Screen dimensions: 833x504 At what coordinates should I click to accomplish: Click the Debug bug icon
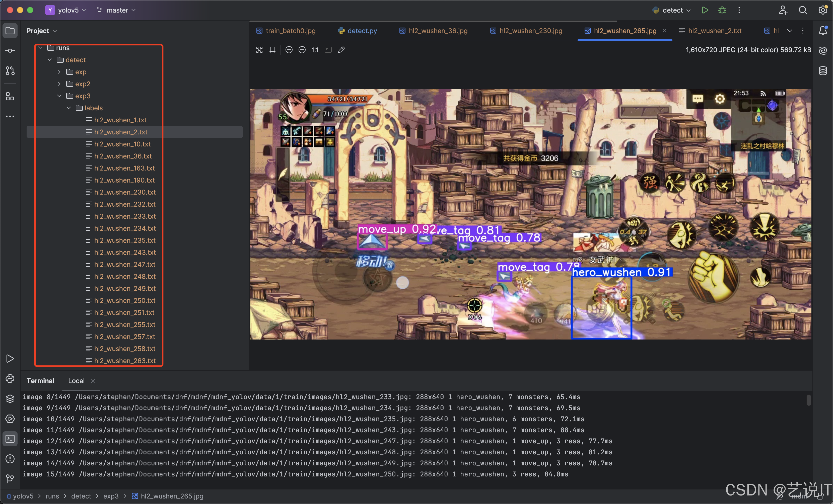[722, 10]
